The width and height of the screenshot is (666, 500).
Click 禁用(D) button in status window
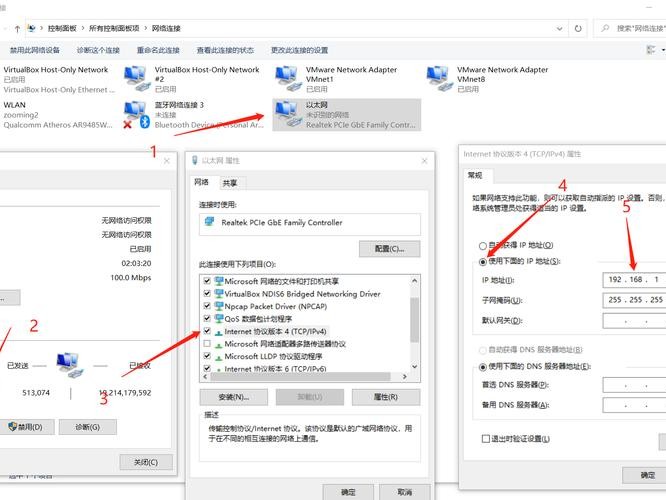pyautogui.click(x=26, y=427)
